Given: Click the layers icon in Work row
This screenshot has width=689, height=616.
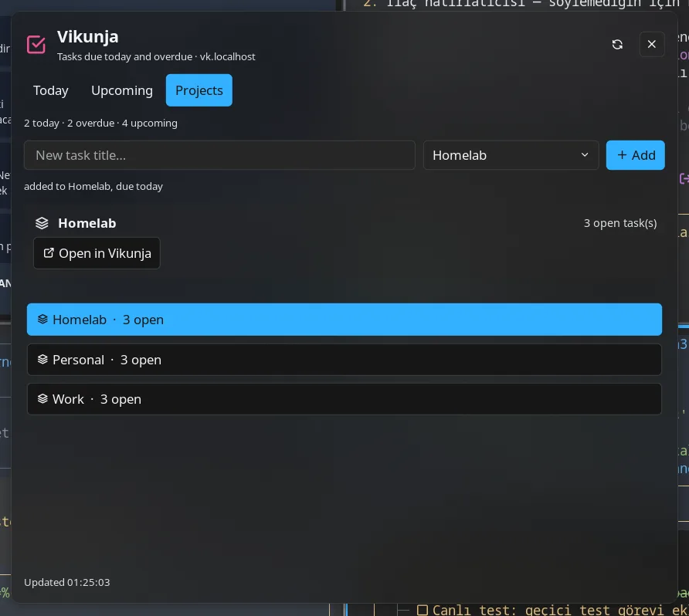Looking at the screenshot, I should coord(42,398).
